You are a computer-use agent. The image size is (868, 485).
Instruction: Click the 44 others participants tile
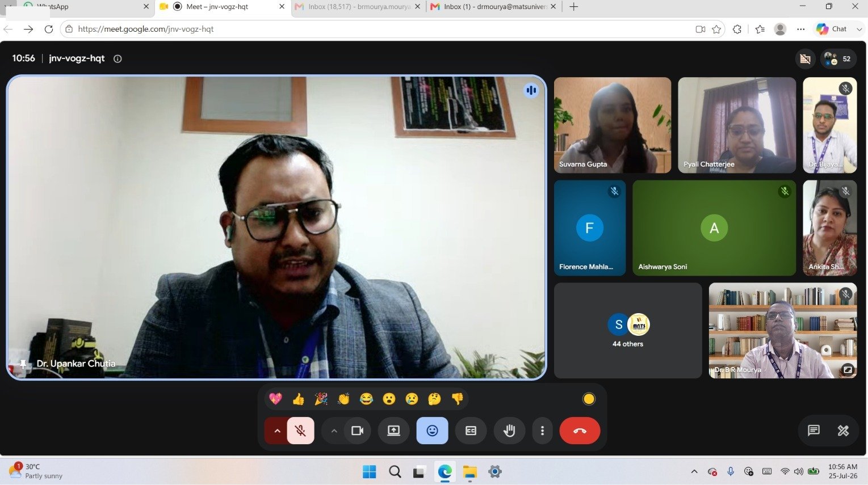(628, 330)
